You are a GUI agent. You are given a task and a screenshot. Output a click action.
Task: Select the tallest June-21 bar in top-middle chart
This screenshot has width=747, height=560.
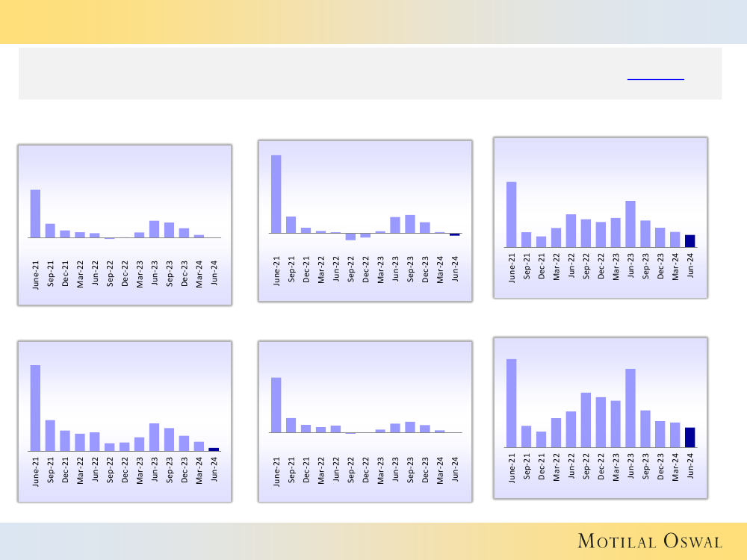(x=276, y=194)
